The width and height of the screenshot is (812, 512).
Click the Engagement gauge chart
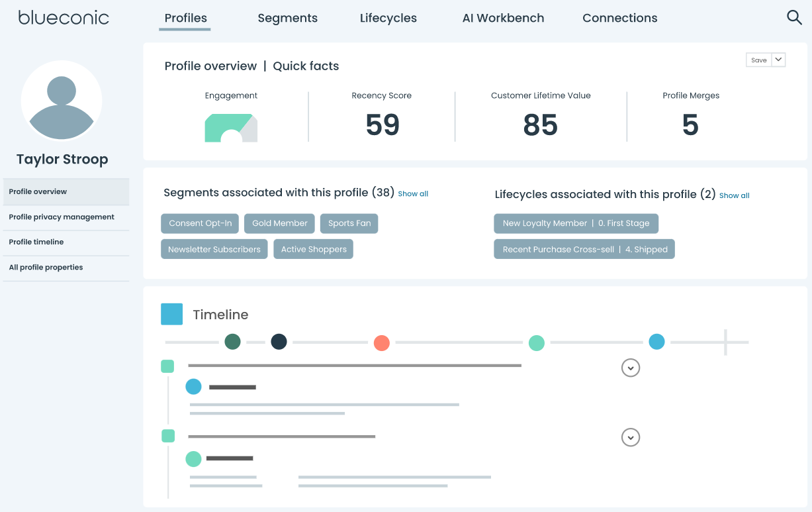[x=231, y=128]
